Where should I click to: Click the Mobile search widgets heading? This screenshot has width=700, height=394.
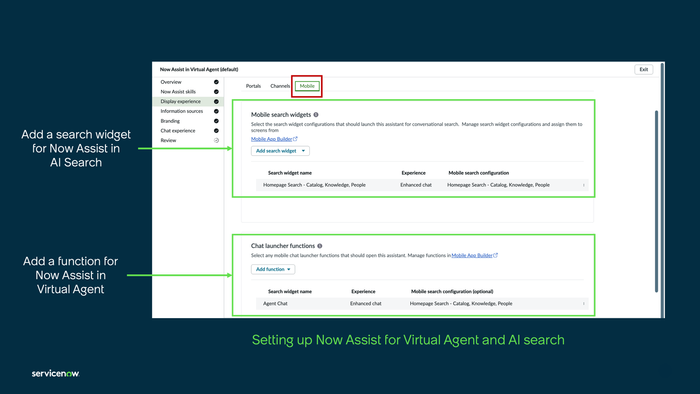[281, 115]
